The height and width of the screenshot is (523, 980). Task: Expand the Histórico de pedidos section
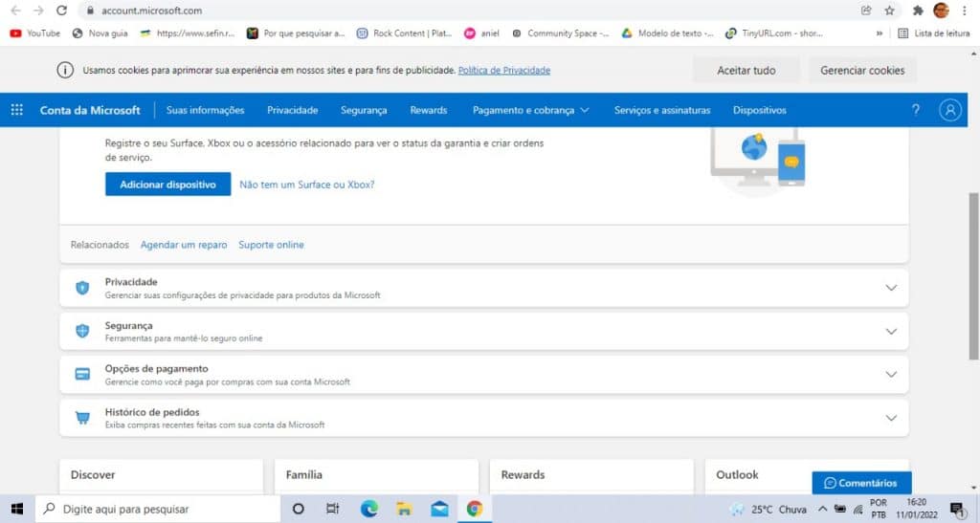pyautogui.click(x=891, y=418)
